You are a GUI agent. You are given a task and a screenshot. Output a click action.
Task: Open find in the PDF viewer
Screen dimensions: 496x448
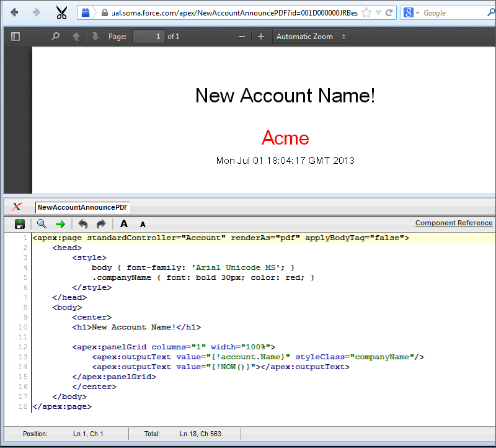pos(55,36)
